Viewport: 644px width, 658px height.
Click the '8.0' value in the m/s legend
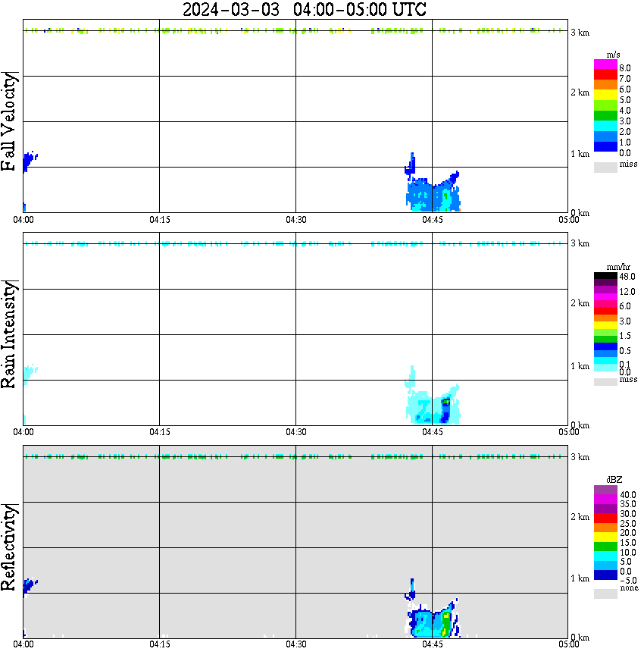(625, 68)
